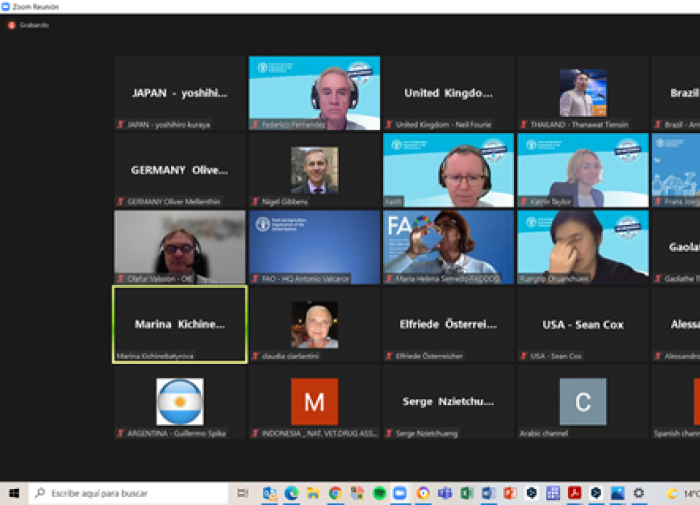Select the JAPAN - yoshihiro participant tile
Screen dimensions: 700x505
pos(179,93)
